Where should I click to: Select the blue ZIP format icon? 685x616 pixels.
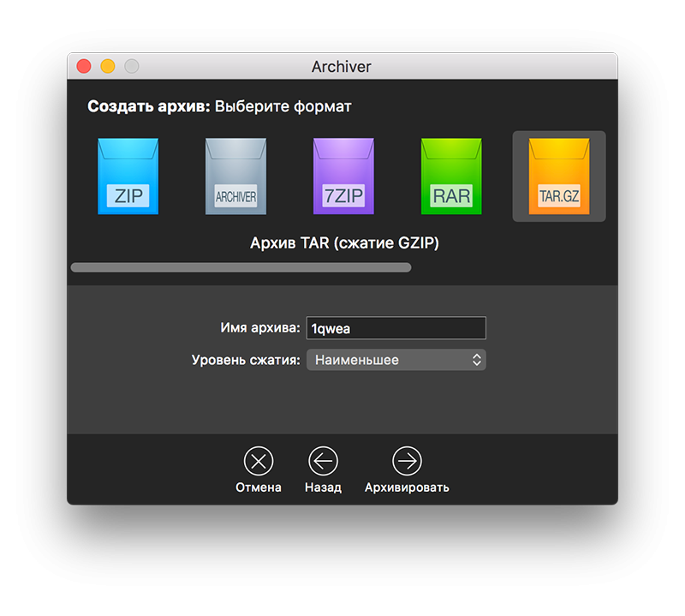coord(128,176)
